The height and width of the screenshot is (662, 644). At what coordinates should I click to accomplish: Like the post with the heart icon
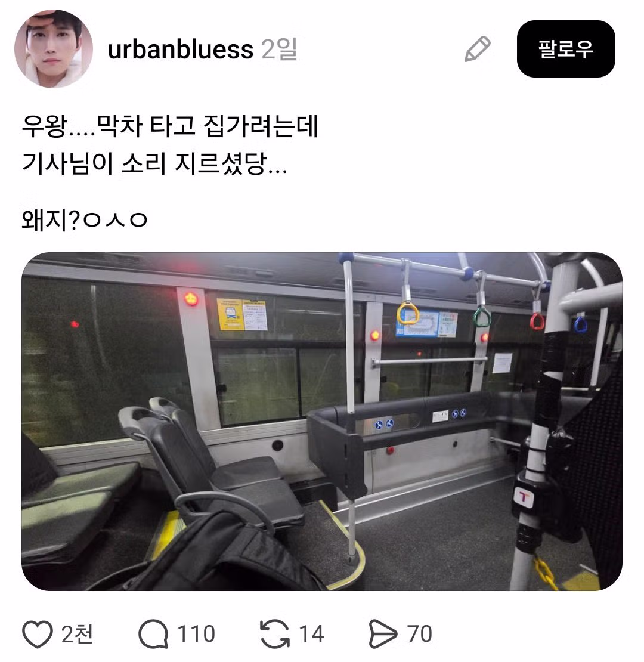click(38, 634)
